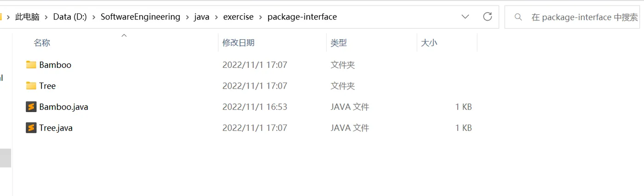The image size is (644, 196).
Task: Sort files by 修改日期 column header
Action: [x=238, y=43]
